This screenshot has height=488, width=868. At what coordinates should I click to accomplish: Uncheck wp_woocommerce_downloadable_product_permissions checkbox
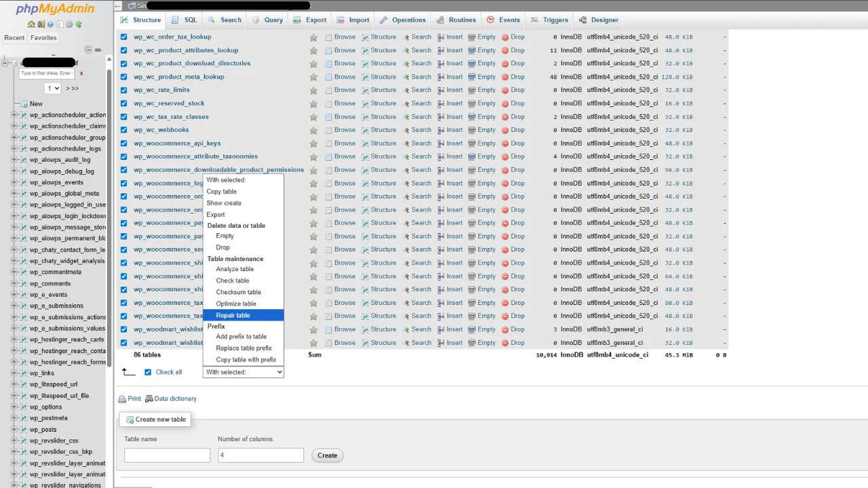pyautogui.click(x=123, y=170)
